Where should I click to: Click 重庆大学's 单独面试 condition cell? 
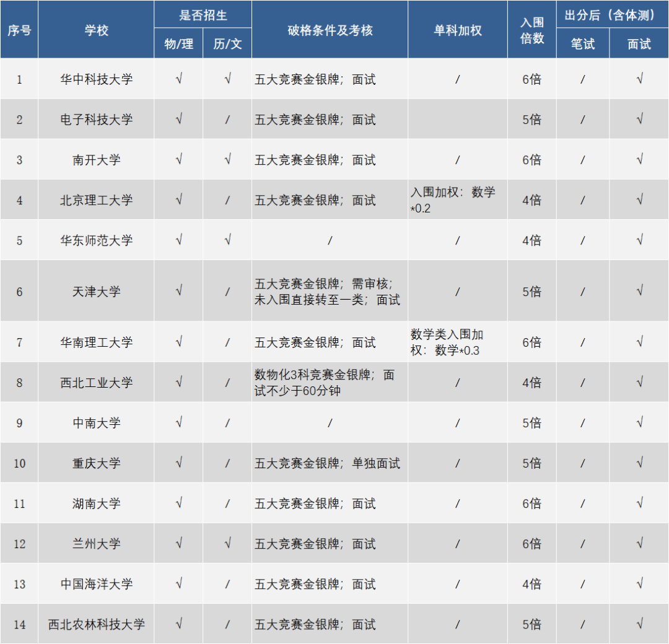click(x=330, y=463)
